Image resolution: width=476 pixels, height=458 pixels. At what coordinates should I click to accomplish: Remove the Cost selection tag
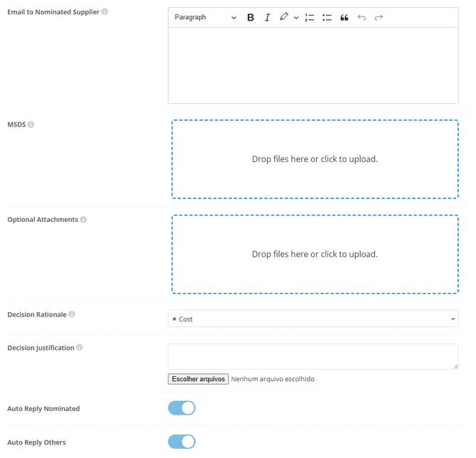[x=175, y=319]
